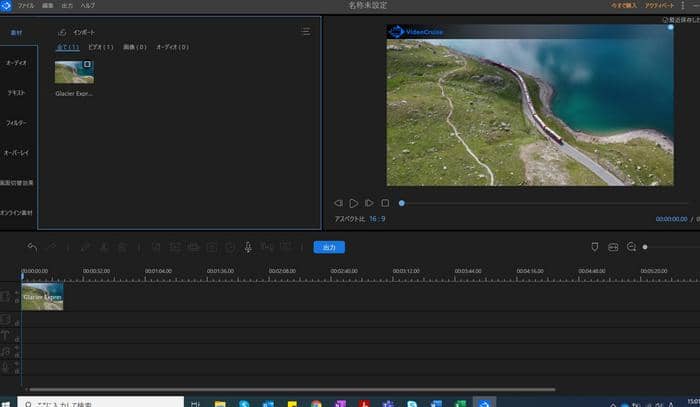The image size is (700, 407).
Task: Click the timeline ruler at 00:01:04:00
Action: (158, 271)
